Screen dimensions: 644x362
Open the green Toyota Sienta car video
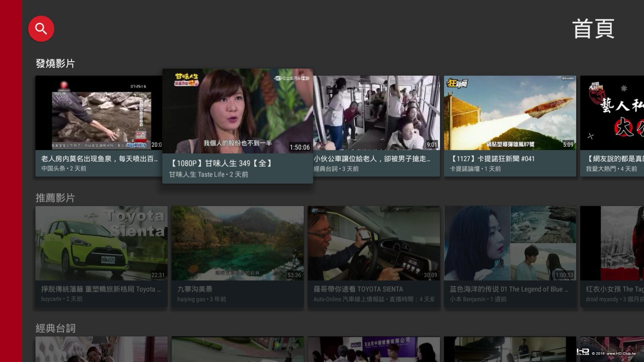coord(101,243)
